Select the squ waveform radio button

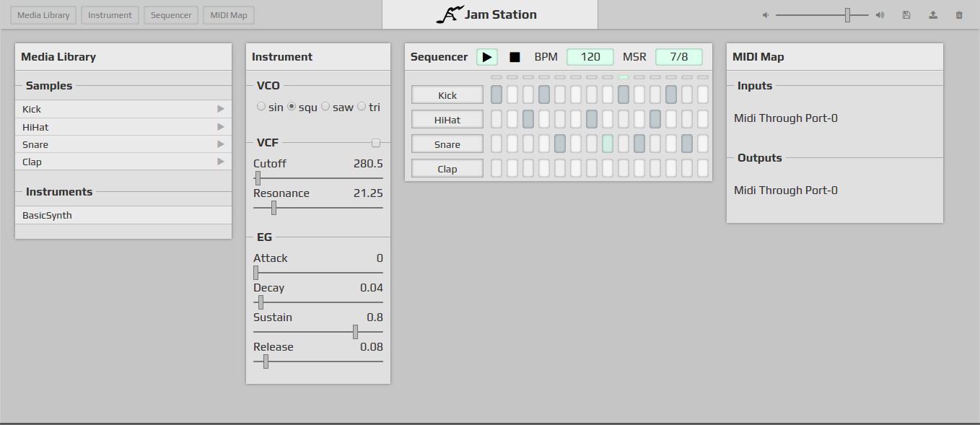pos(292,107)
